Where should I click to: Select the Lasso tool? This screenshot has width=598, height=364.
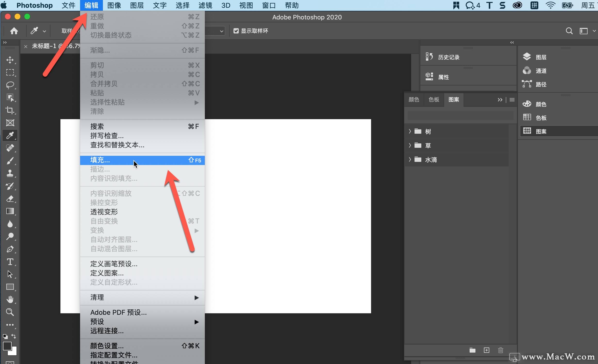11,85
